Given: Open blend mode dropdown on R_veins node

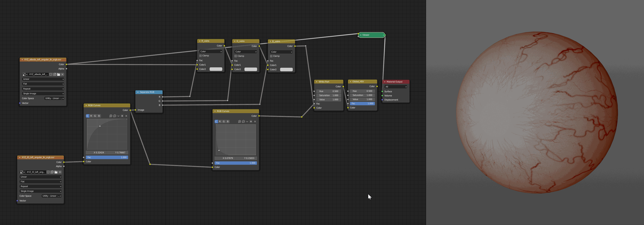Looking at the screenshot, I should pos(211,51).
